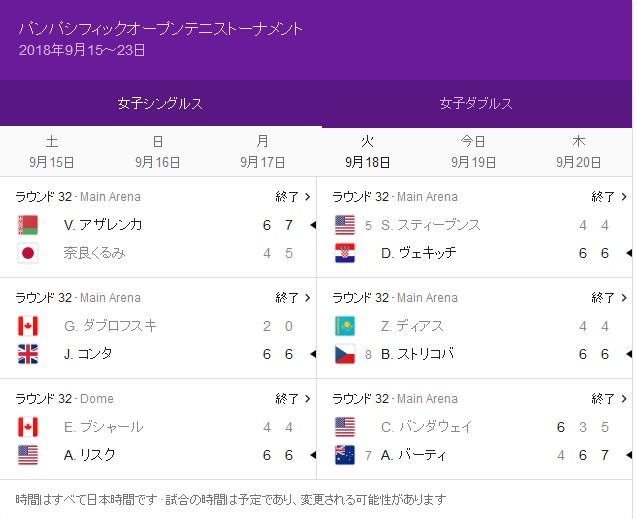The image size is (637, 519).
Task: Open 終了 chevron for スティーブンス vs ヴェキッチ match
Action: (x=610, y=197)
